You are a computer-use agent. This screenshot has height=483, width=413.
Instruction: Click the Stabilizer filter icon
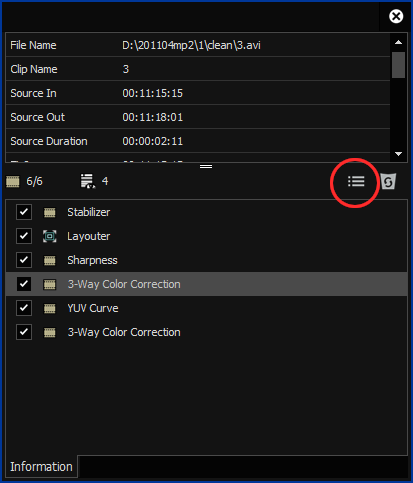pyautogui.click(x=50, y=212)
